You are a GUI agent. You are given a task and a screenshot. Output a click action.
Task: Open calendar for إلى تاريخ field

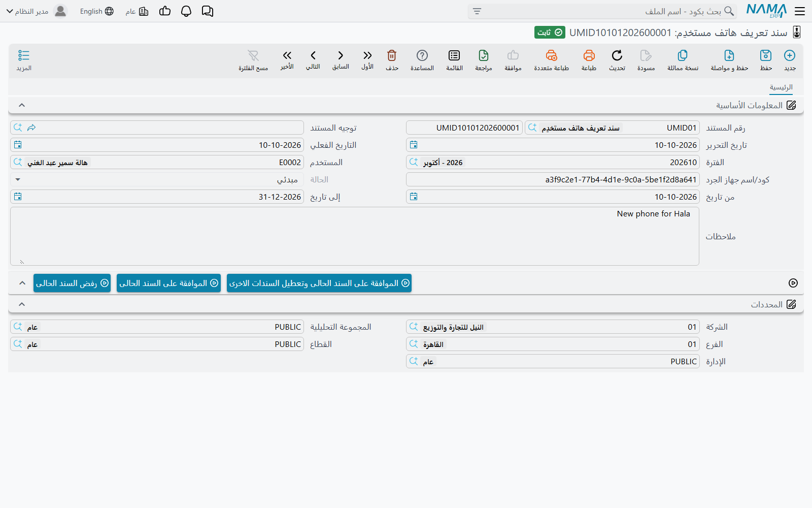pos(18,197)
